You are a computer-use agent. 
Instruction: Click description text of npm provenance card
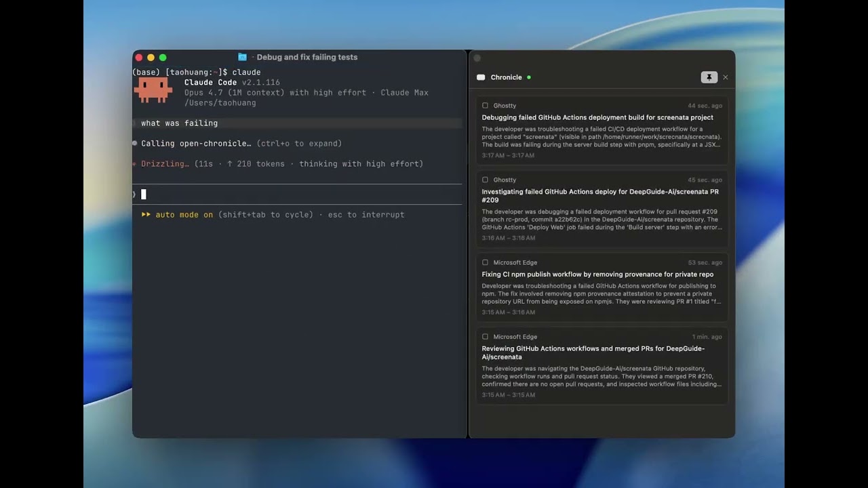pos(601,293)
